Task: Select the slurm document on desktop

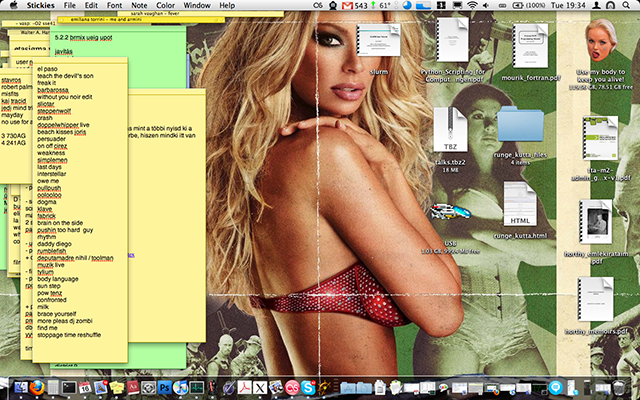Action: 378,40
